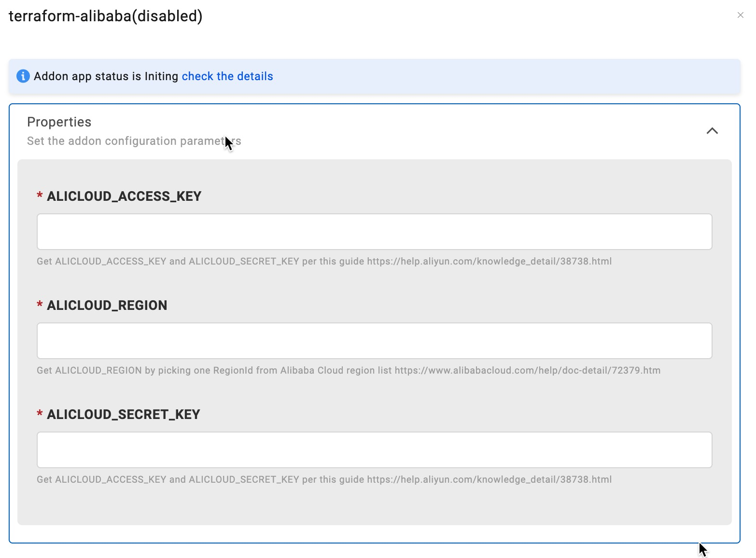
Task: Click inside the ALICLOUD_ACCESS_KEY input field
Action: 374,231
